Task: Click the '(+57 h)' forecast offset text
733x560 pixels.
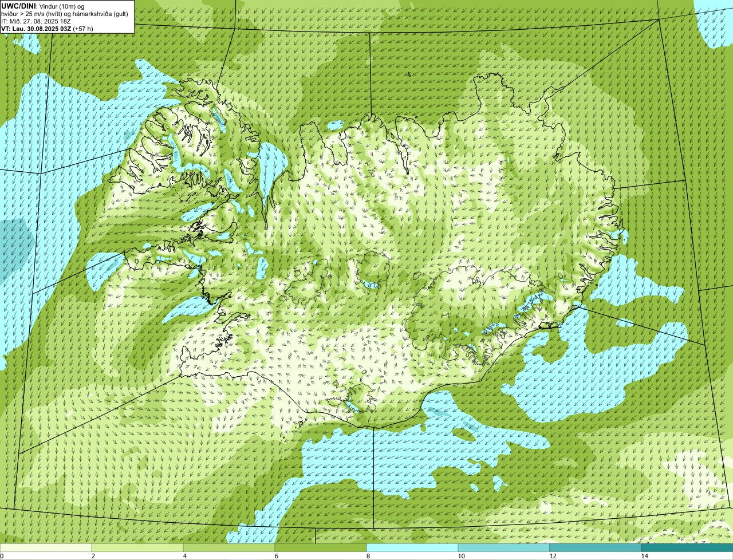Action: [x=83, y=28]
